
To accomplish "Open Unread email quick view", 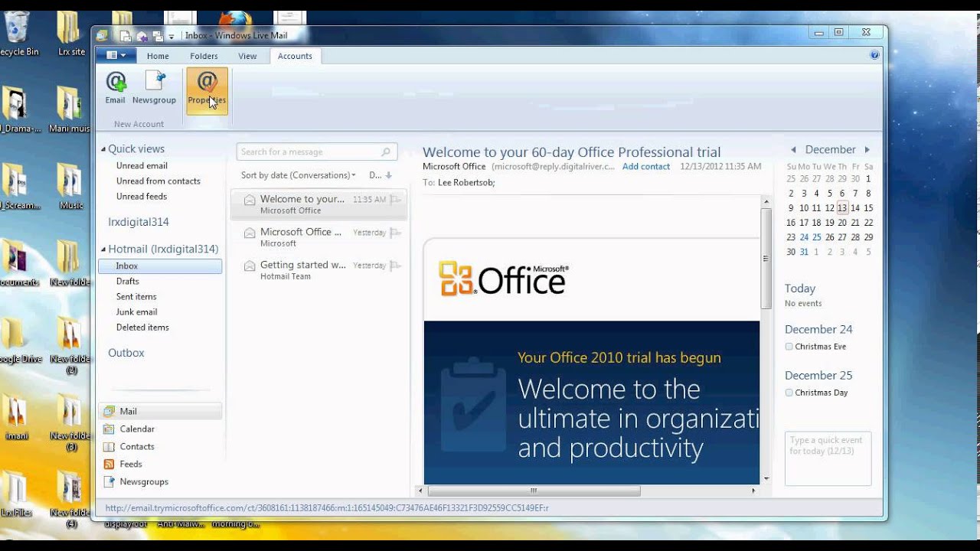I will [142, 165].
